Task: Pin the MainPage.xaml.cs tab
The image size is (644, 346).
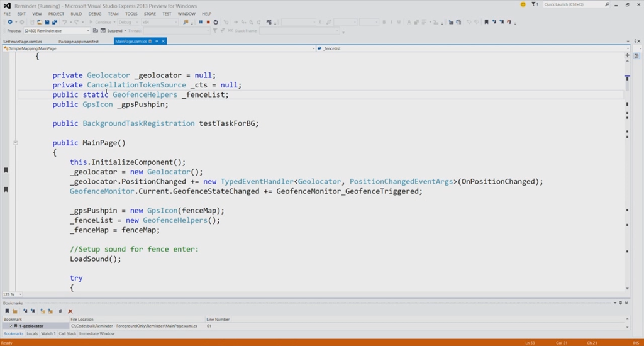Action: click(x=157, y=41)
